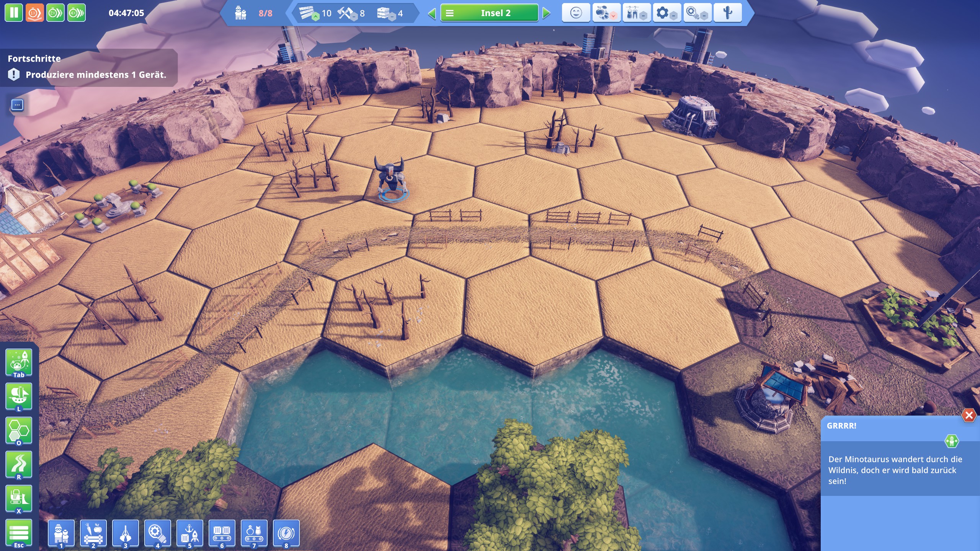
Task: Go to previous island with left arrow
Action: [432, 13]
